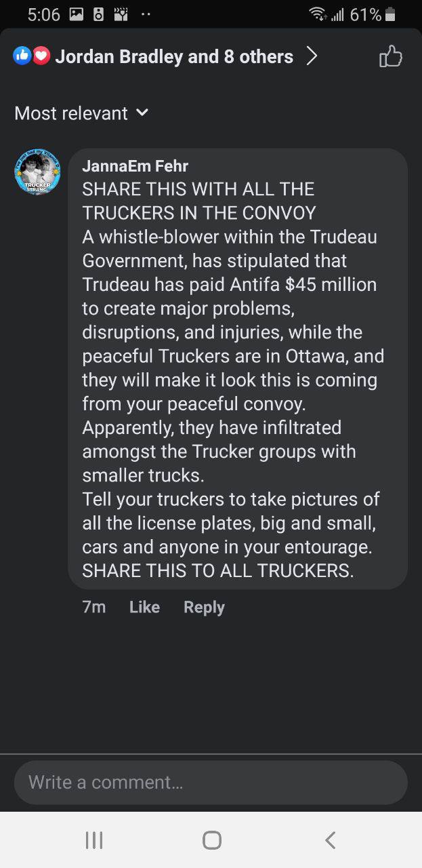The image size is (422, 868).
Task: Open the JannaEm Fehr name link
Action: (135, 165)
